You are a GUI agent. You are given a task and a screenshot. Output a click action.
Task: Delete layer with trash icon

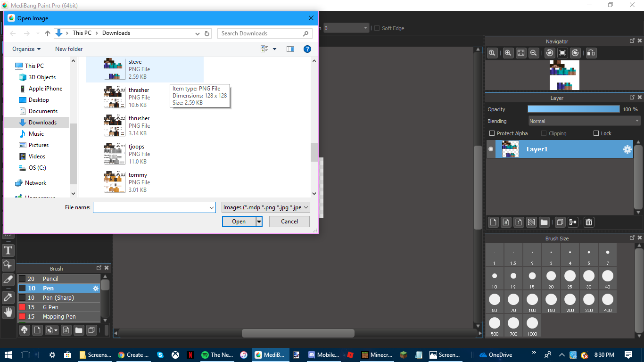[589, 222]
